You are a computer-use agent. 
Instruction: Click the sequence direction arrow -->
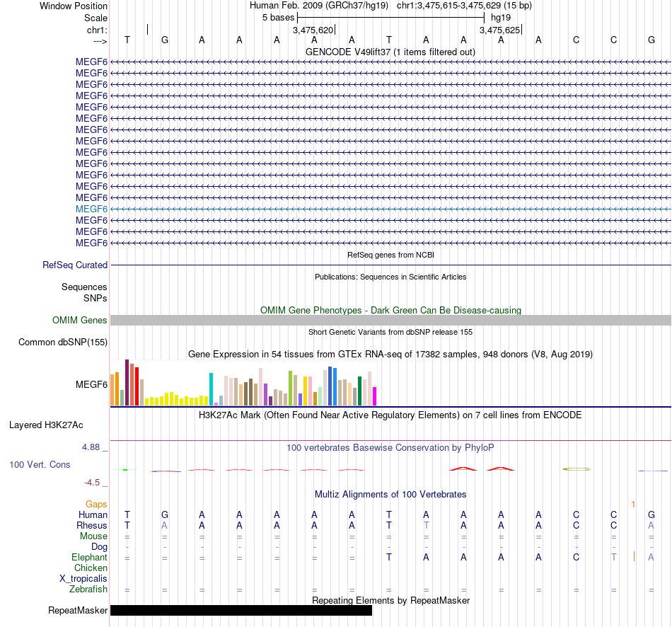click(x=100, y=41)
